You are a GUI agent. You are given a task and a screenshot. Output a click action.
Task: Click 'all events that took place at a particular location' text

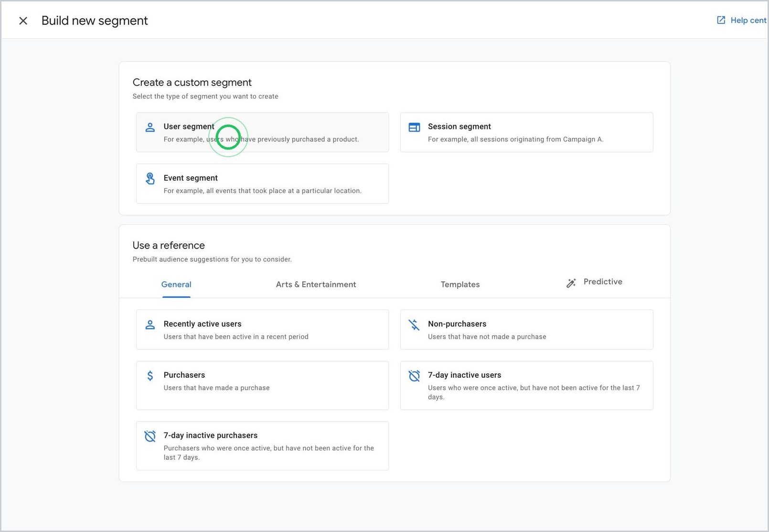pyautogui.click(x=283, y=191)
